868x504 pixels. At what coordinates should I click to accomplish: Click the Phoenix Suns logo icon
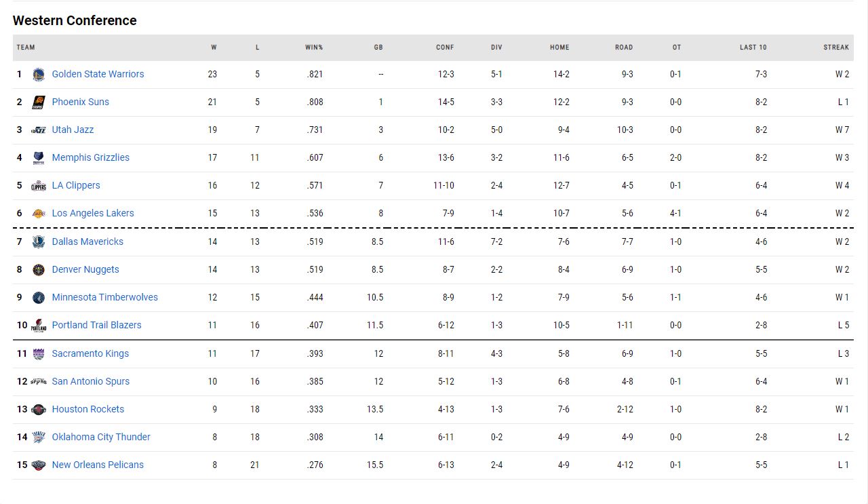(39, 102)
